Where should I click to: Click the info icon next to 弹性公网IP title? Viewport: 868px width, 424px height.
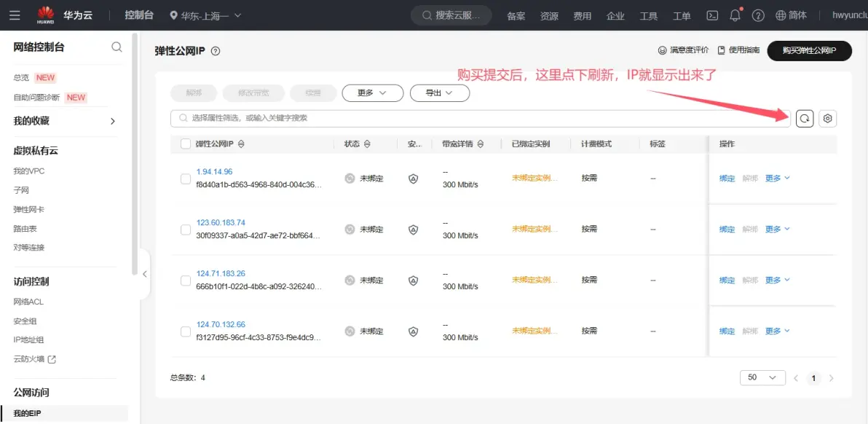(215, 51)
